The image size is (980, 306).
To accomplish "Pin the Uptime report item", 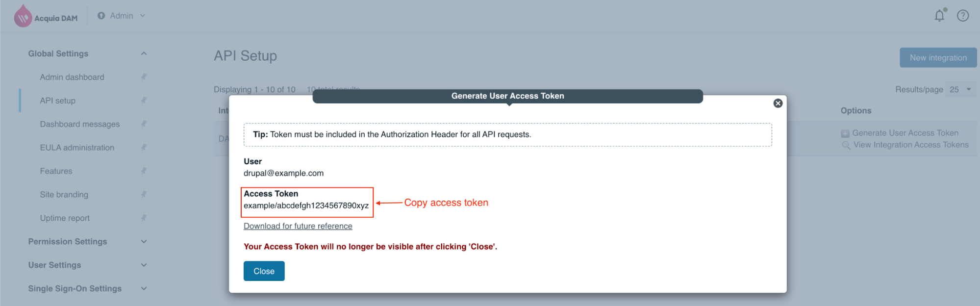I will [144, 218].
